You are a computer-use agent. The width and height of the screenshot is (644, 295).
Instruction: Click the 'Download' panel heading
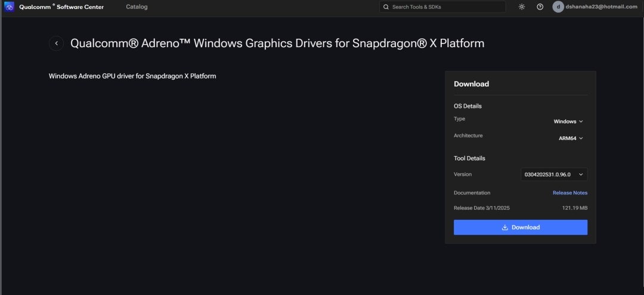472,84
